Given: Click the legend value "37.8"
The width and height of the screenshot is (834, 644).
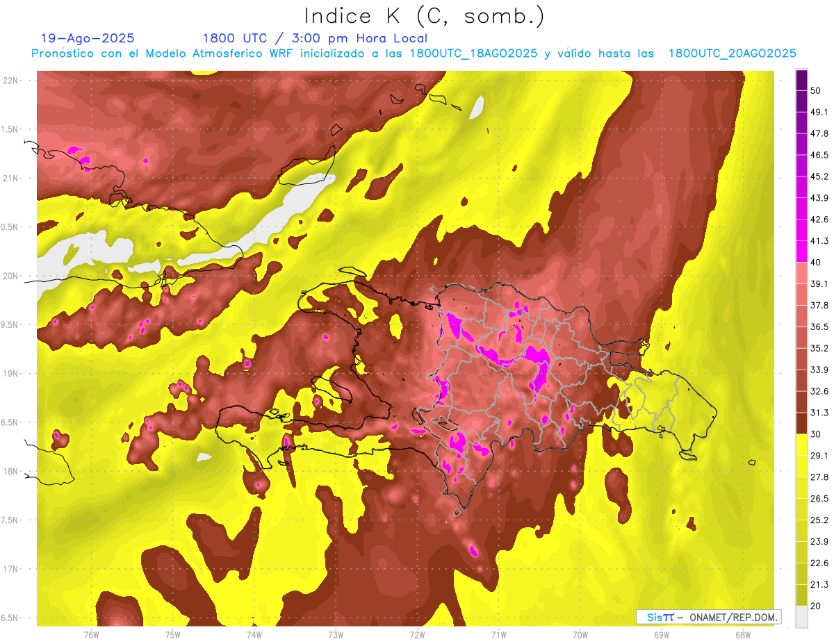Looking at the screenshot, I should click(819, 305).
